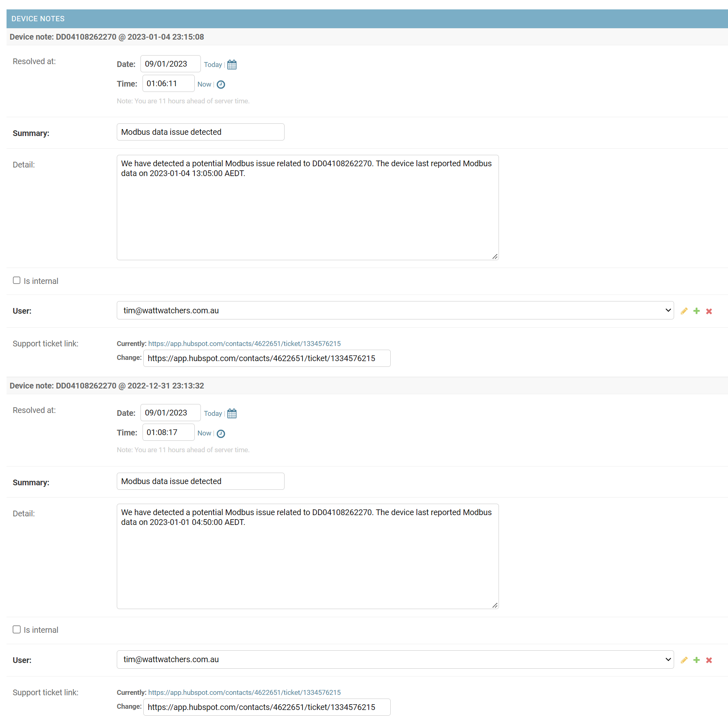Click green plus to add user in first note
This screenshot has height=721, width=728.
pyautogui.click(x=697, y=311)
